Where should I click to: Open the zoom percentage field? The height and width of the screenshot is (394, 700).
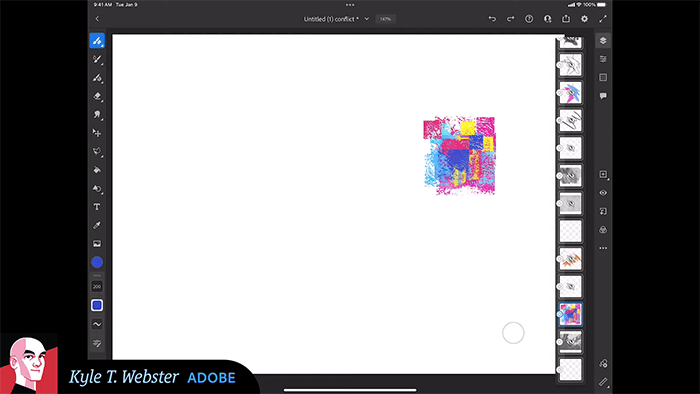[385, 19]
